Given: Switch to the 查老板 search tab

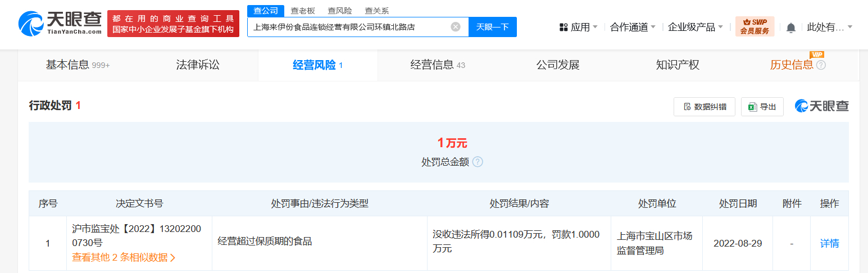Looking at the screenshot, I should point(303,11).
